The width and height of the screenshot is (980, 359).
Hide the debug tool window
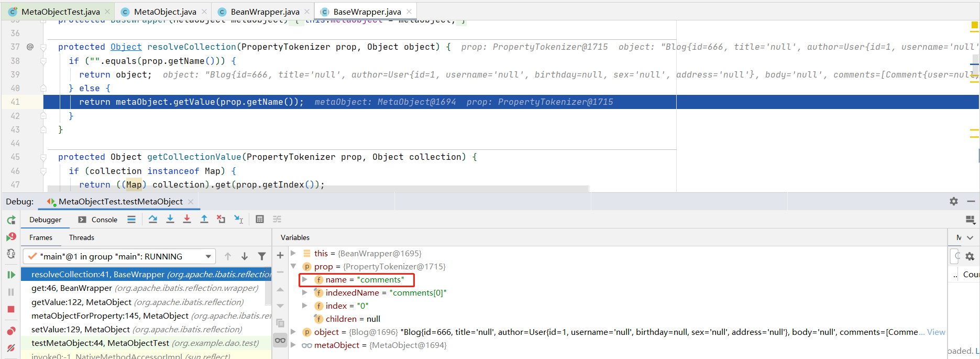click(x=971, y=201)
